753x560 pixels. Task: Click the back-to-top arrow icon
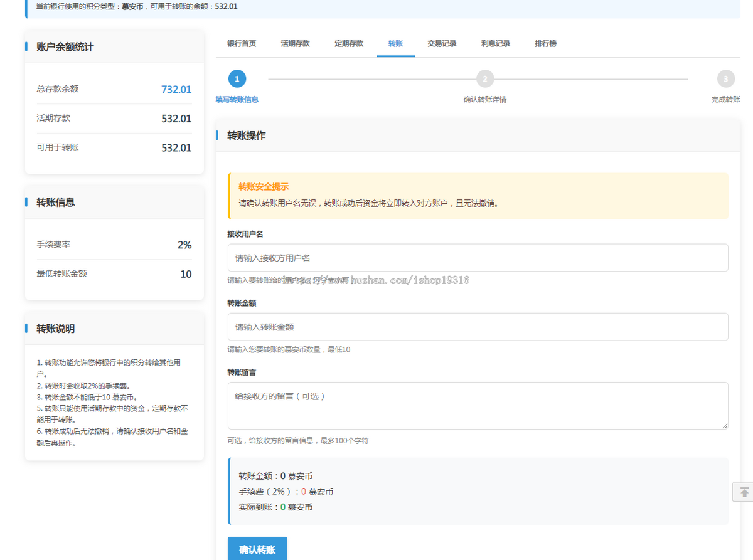pyautogui.click(x=743, y=492)
